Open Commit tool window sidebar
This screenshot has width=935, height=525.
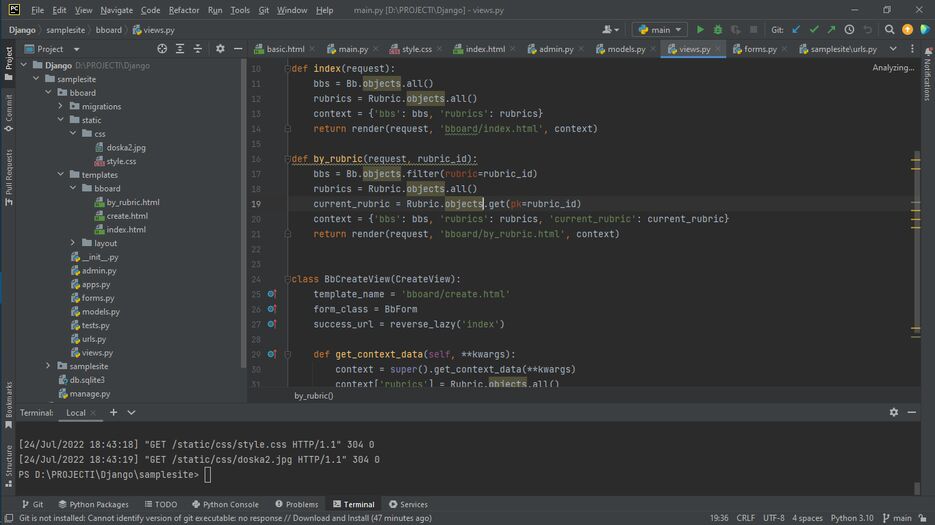tap(8, 113)
